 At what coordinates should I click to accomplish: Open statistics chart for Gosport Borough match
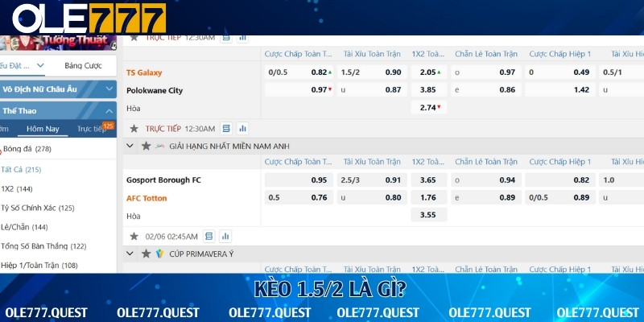[x=243, y=129]
